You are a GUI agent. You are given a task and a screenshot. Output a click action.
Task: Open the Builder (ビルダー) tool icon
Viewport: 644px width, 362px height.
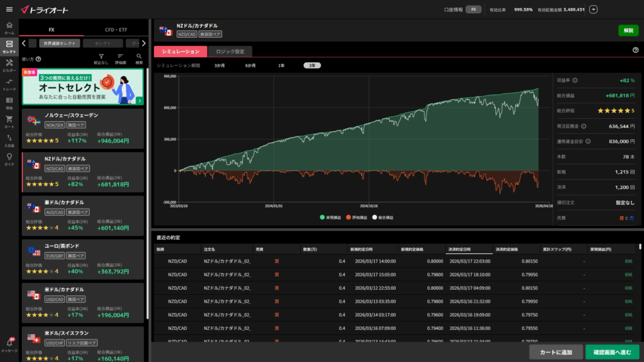[9, 66]
